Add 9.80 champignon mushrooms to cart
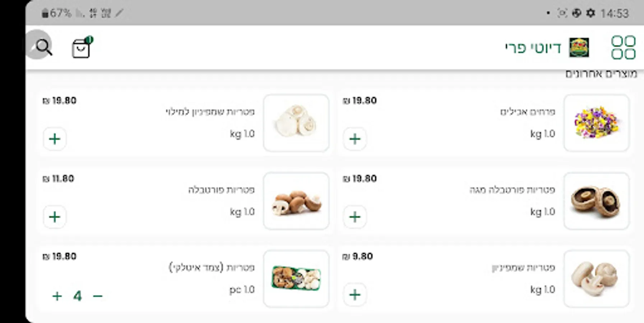644x323 pixels. [355, 295]
